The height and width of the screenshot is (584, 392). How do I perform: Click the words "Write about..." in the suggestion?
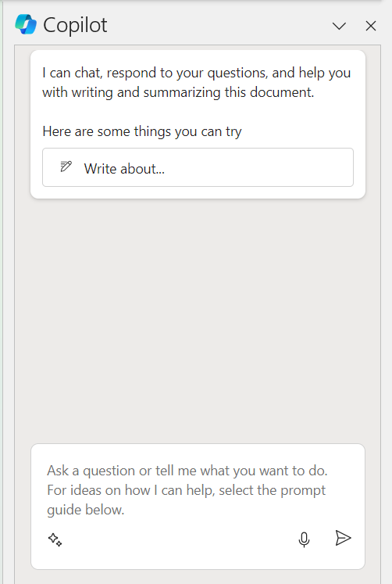coord(124,169)
